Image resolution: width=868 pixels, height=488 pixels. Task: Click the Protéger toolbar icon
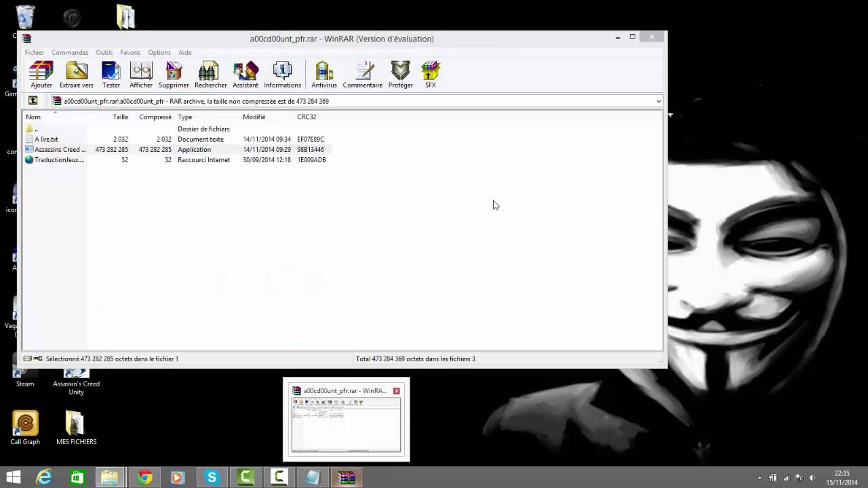401,75
